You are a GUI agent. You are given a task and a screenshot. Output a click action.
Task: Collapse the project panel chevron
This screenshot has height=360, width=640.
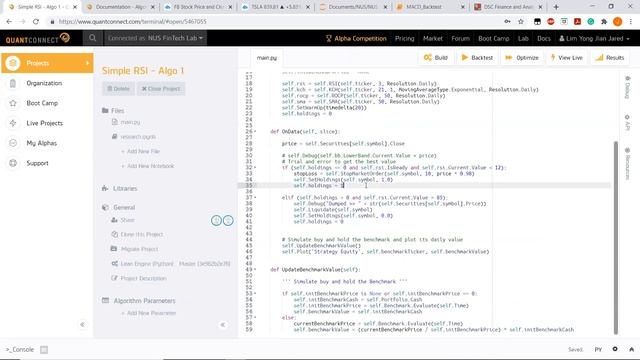[223, 325]
